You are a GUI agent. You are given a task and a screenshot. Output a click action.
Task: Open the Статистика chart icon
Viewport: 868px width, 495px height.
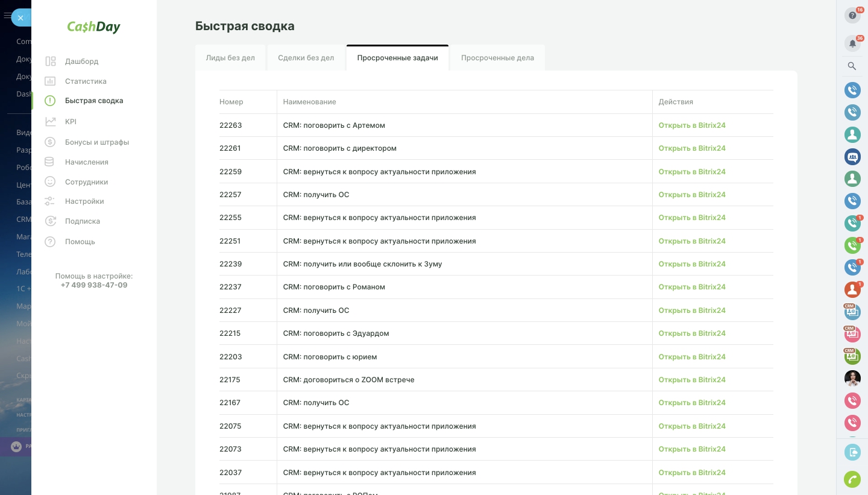(x=51, y=81)
